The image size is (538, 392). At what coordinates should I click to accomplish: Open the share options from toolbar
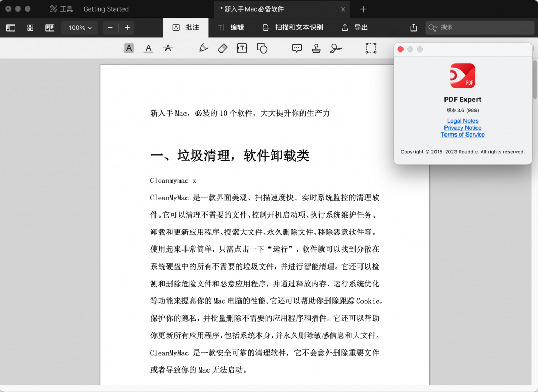tap(413, 27)
